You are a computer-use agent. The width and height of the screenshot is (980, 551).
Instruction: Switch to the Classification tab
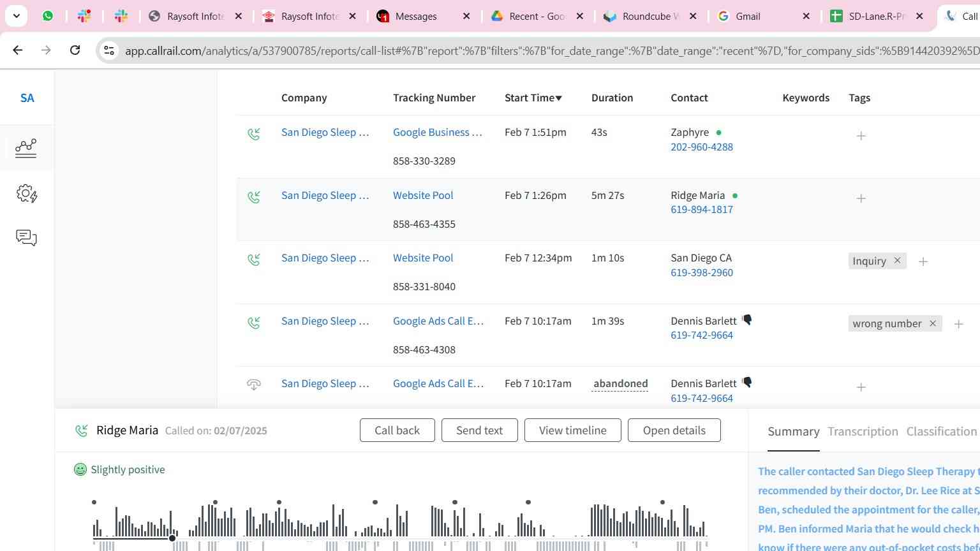pyautogui.click(x=941, y=432)
